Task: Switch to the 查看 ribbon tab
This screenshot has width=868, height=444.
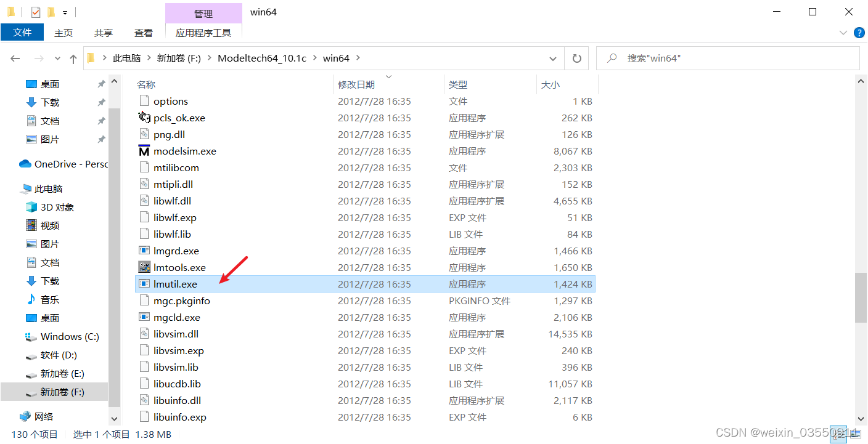Action: coord(143,33)
